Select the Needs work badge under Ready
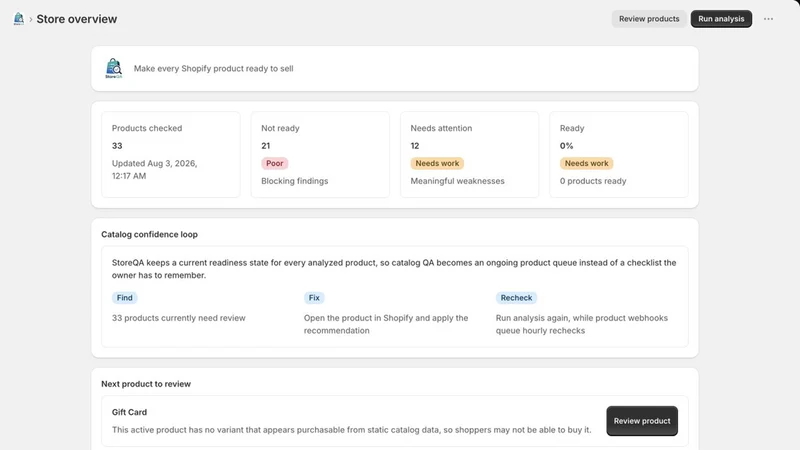This screenshot has width=800, height=450. click(586, 163)
